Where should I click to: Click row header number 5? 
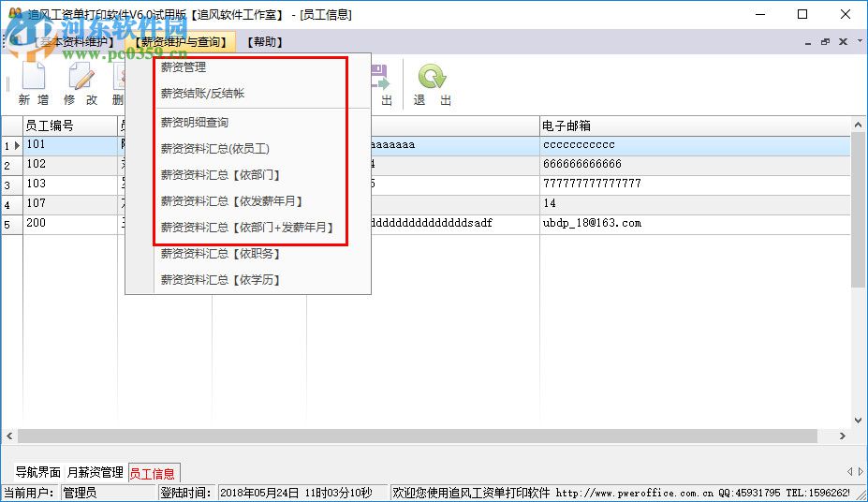pos(11,224)
